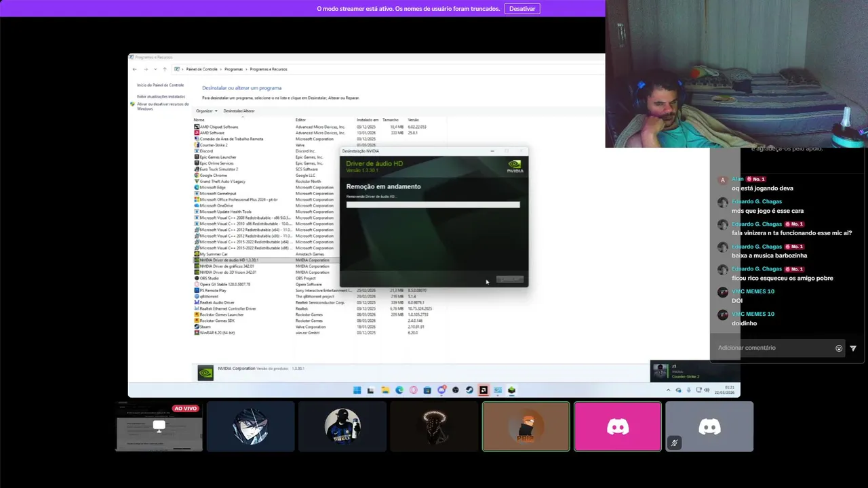Open File Explorer from the shared taskbar

[x=384, y=390]
